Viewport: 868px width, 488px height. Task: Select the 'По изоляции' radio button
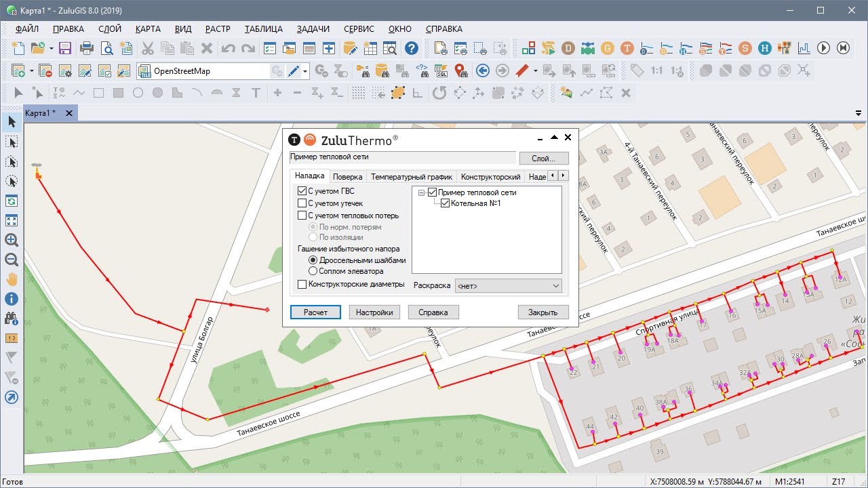click(313, 237)
